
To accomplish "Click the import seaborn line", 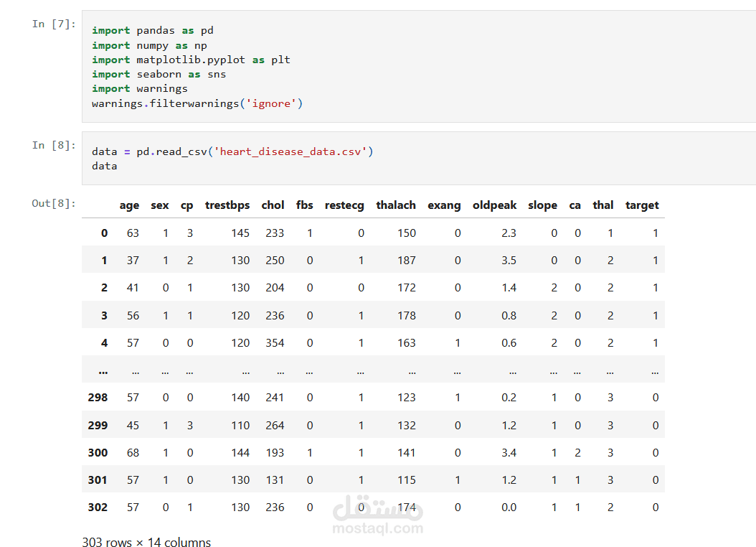I will (x=159, y=74).
